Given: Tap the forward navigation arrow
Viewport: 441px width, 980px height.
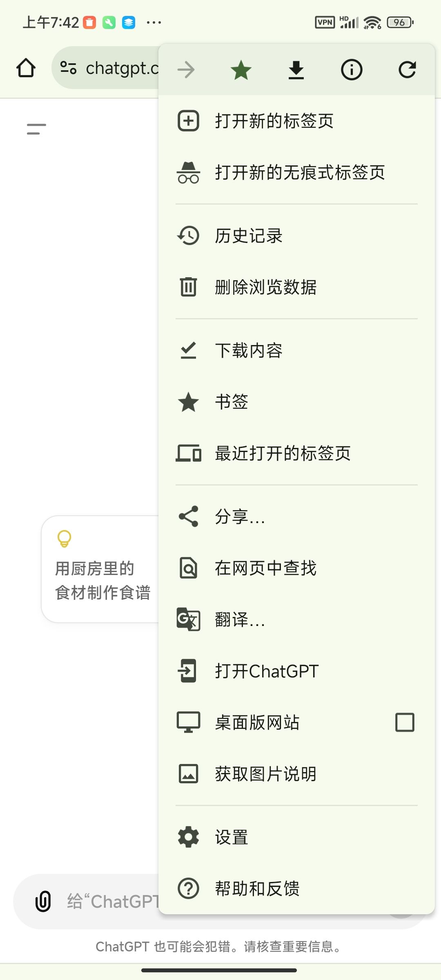Looking at the screenshot, I should [186, 70].
